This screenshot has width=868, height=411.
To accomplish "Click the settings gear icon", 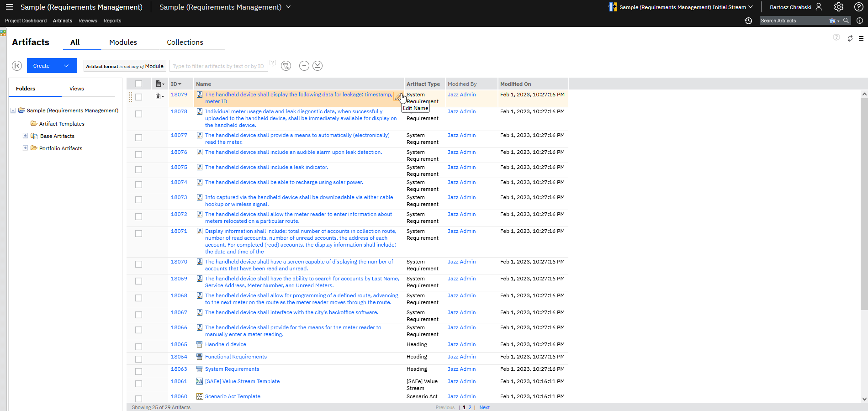I will pyautogui.click(x=838, y=7).
